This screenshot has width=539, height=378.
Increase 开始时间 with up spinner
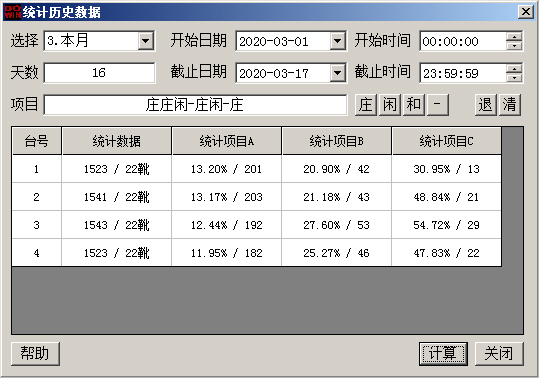(x=514, y=37)
